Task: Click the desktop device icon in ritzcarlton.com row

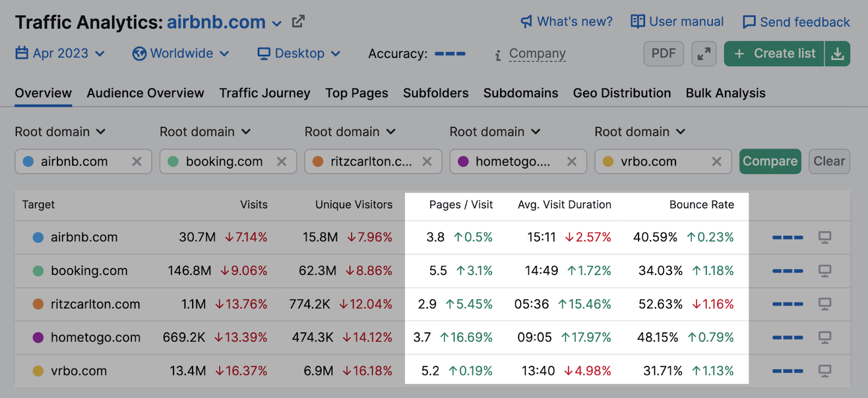Action: tap(825, 304)
